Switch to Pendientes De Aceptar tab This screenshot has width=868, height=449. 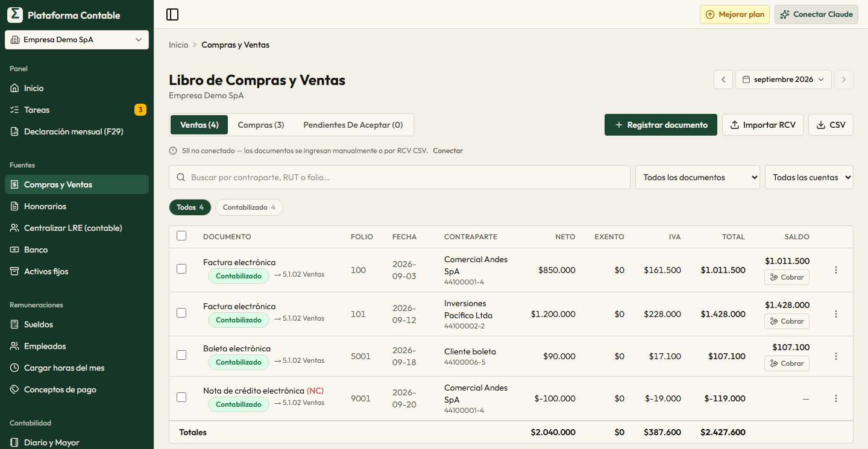[x=353, y=125]
